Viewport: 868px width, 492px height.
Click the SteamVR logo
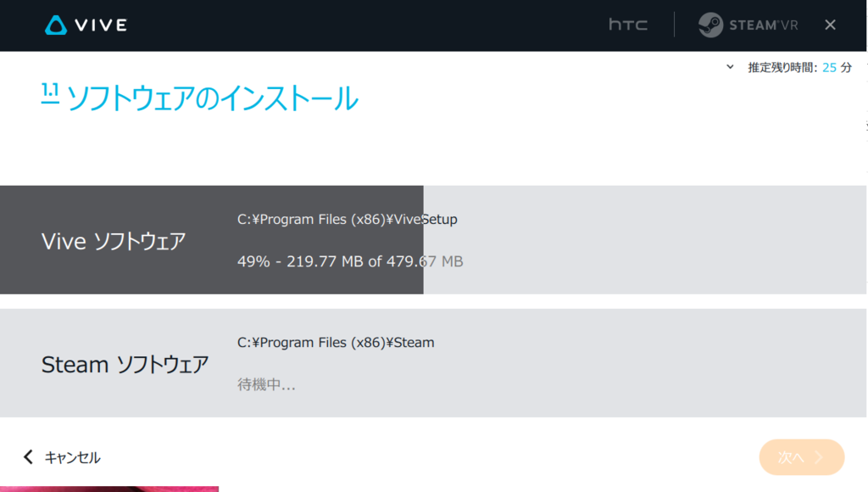coord(748,25)
